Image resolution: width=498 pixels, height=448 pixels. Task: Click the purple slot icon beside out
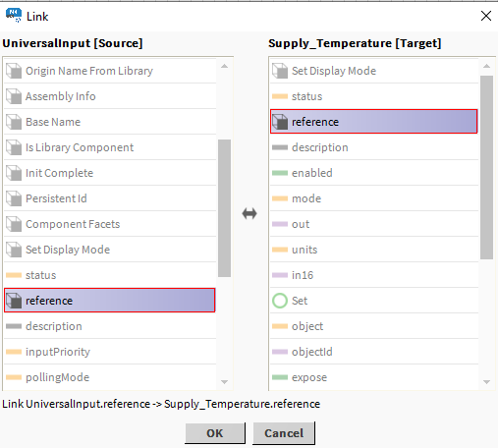(280, 224)
